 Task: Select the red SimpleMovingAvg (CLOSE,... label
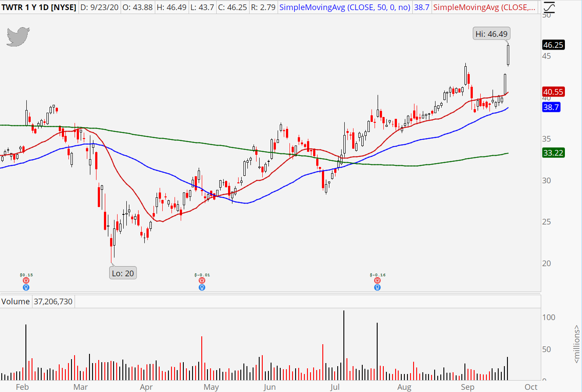tap(485, 7)
